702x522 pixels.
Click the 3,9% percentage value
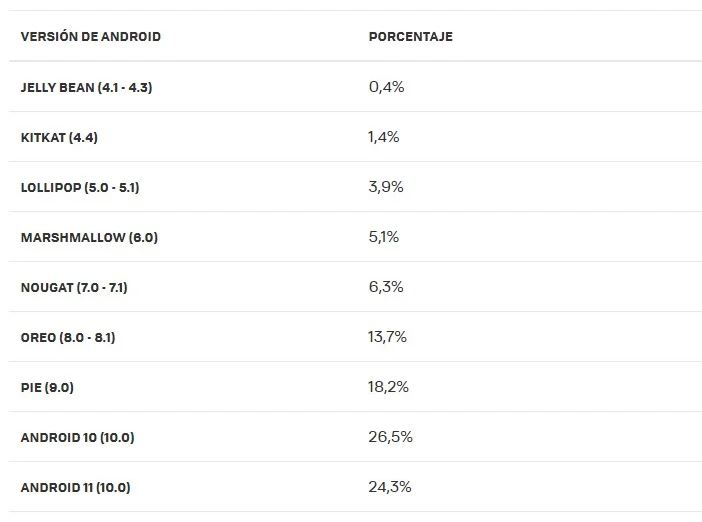click(x=386, y=187)
